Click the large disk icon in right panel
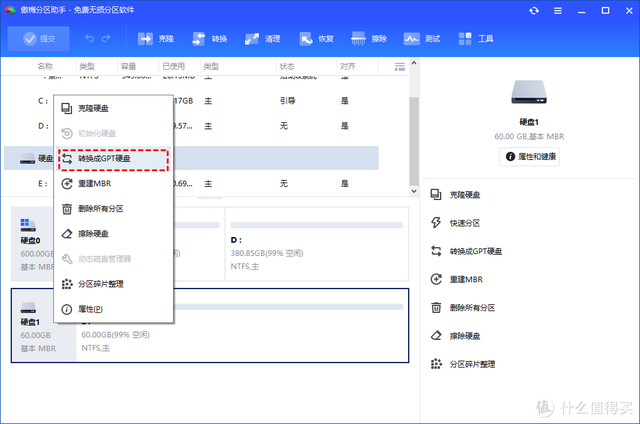 (529, 92)
